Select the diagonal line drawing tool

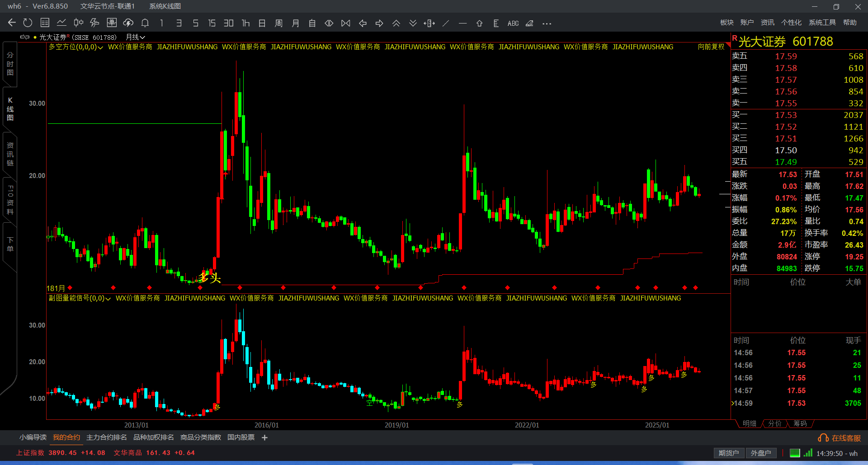click(x=446, y=23)
